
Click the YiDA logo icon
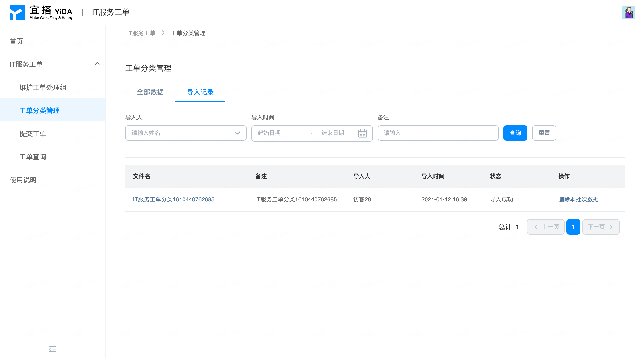17,12
